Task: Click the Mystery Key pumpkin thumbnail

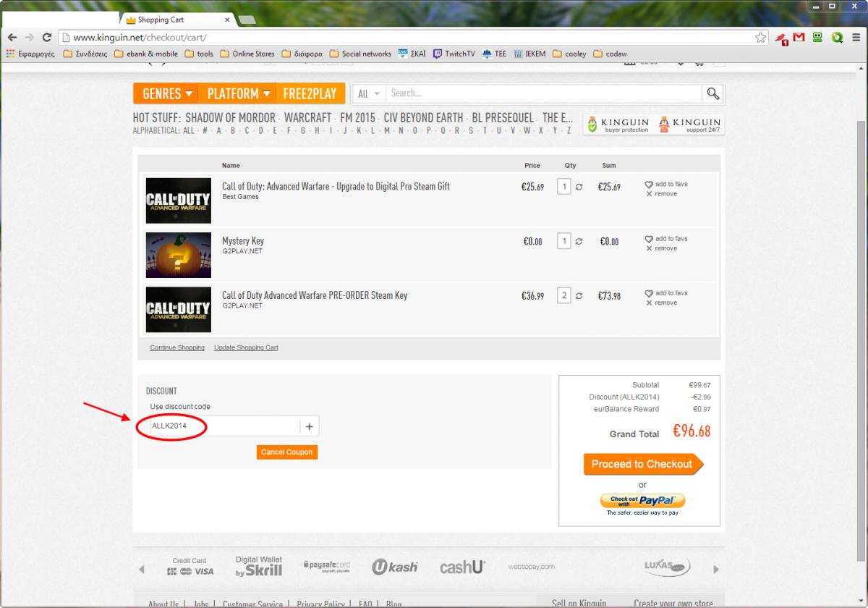Action: 179,254
